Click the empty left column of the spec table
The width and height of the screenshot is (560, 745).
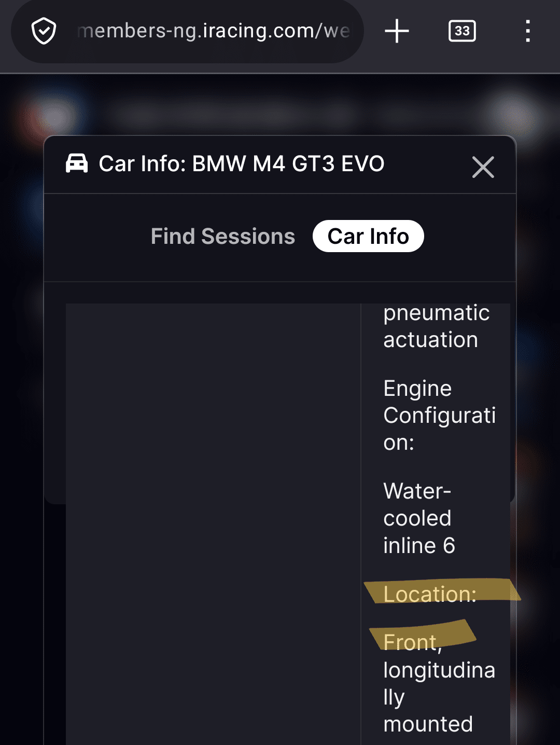coord(213,519)
